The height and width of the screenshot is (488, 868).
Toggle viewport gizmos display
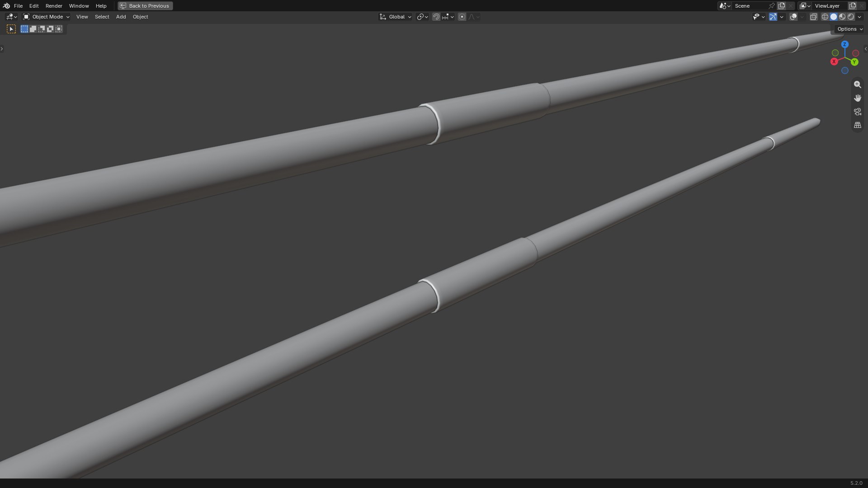[x=773, y=17]
